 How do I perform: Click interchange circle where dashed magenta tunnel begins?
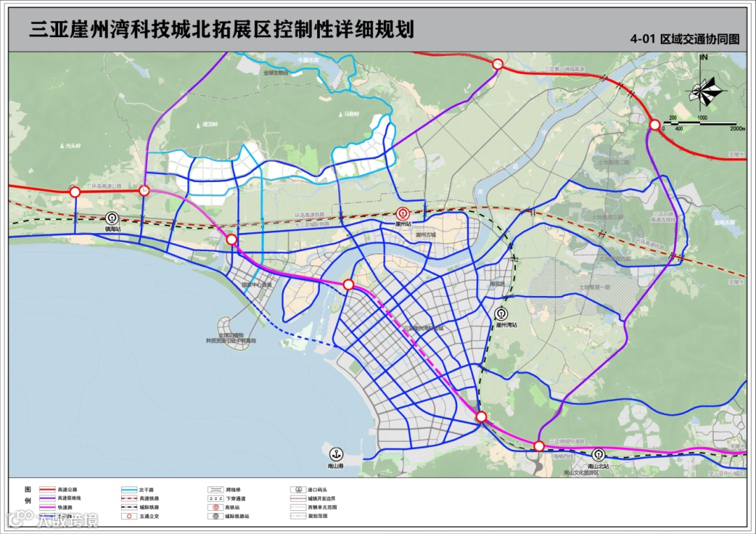tap(349, 285)
